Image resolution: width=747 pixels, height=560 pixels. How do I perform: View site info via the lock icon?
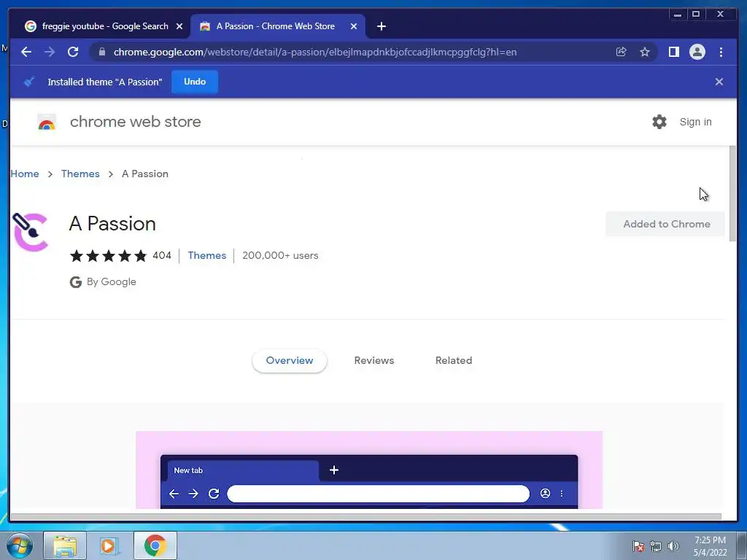pyautogui.click(x=101, y=52)
